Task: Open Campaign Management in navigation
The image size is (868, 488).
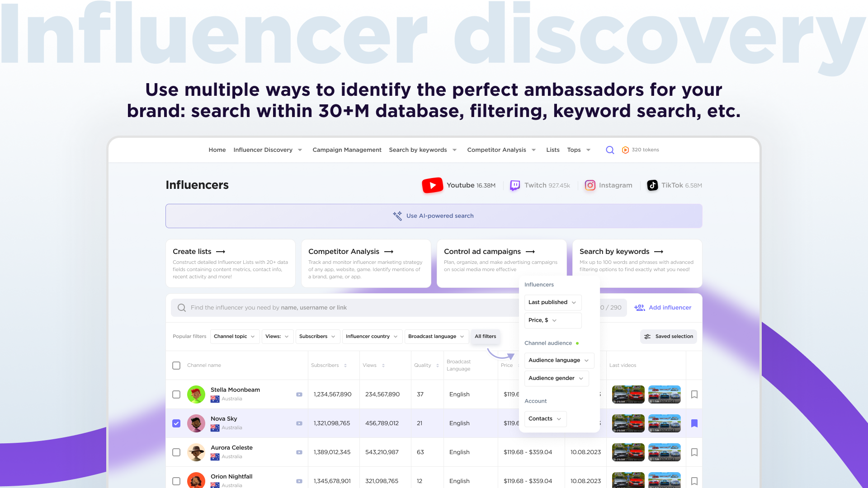Action: point(347,150)
